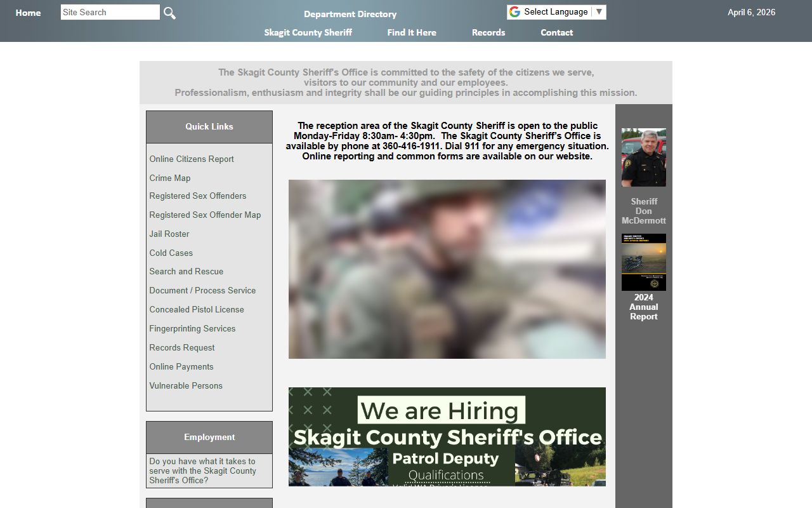Click the Sheriff Don McDermott caption

644,211
